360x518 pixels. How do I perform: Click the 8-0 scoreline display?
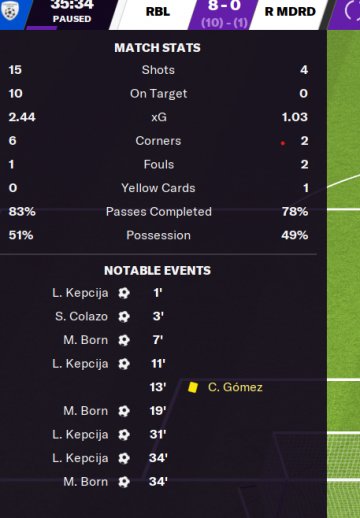(224, 6)
